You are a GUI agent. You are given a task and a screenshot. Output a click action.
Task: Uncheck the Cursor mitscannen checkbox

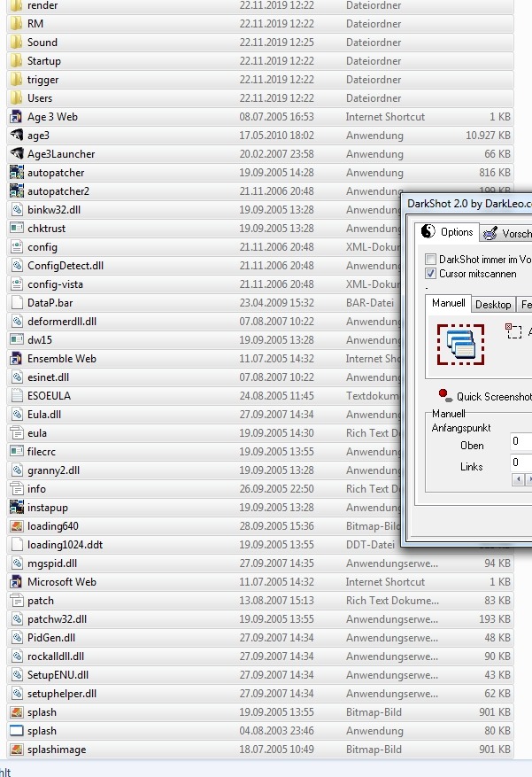430,274
